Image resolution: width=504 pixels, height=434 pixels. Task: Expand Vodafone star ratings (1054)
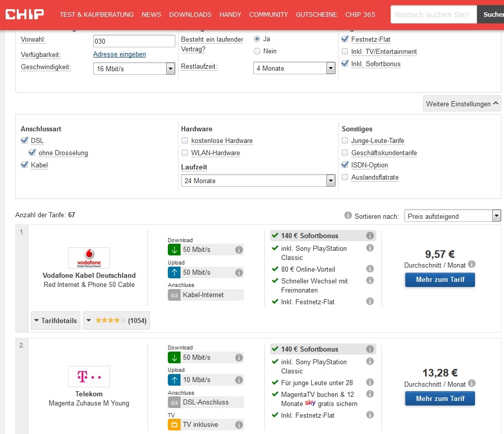pyautogui.click(x=116, y=321)
